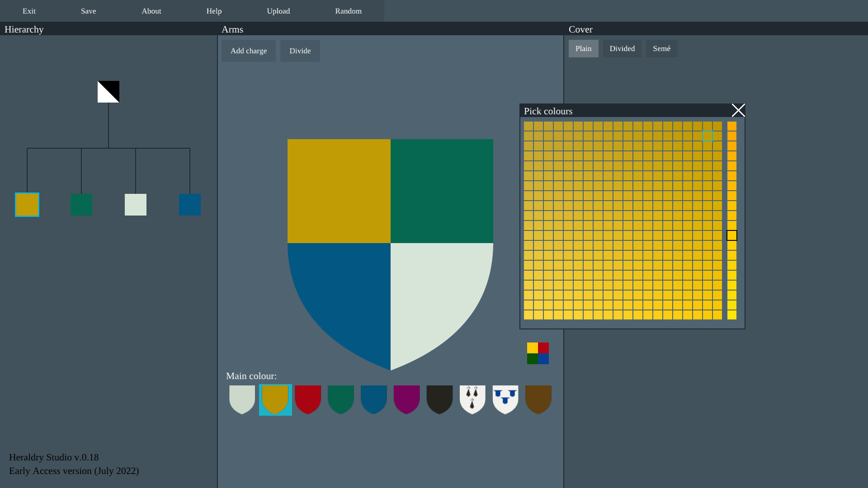Click the small quartered arms preview icon

538,353
